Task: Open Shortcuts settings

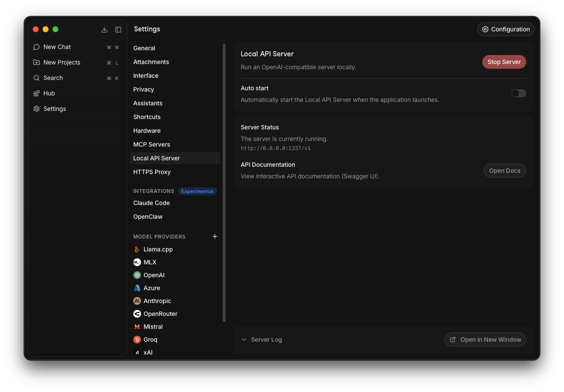Action: [x=175, y=117]
